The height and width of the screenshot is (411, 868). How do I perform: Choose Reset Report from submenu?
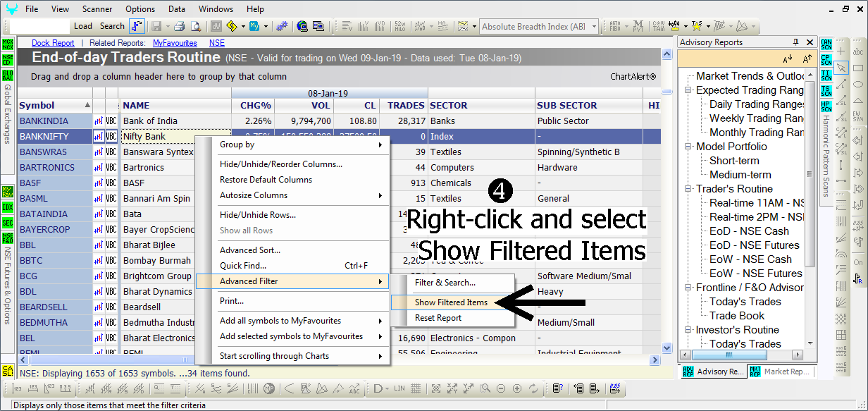point(453,318)
